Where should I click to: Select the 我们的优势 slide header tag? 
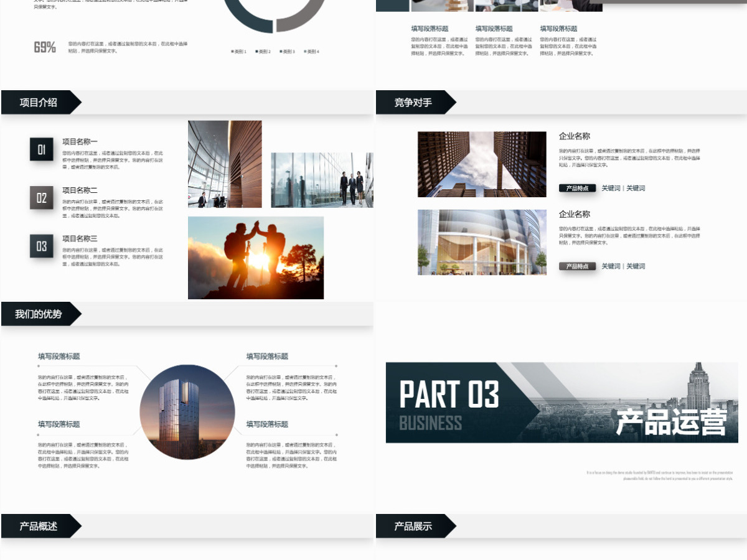[41, 314]
